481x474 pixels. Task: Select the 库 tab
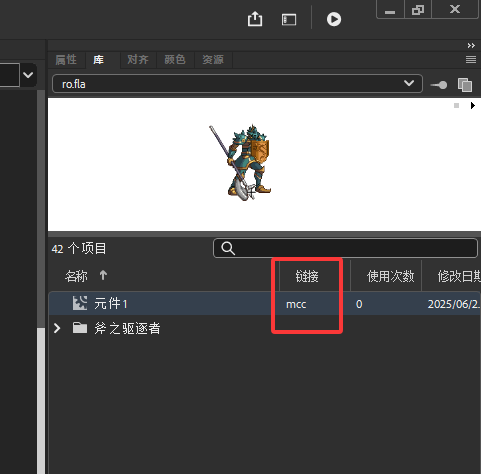tap(98, 60)
